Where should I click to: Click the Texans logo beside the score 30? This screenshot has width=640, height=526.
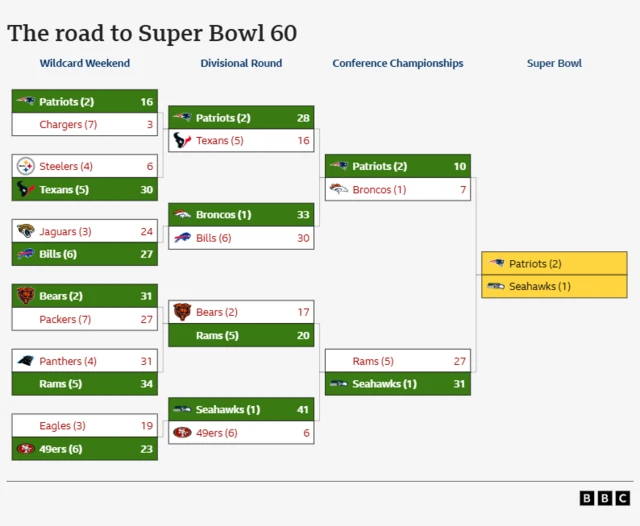pyautogui.click(x=26, y=189)
